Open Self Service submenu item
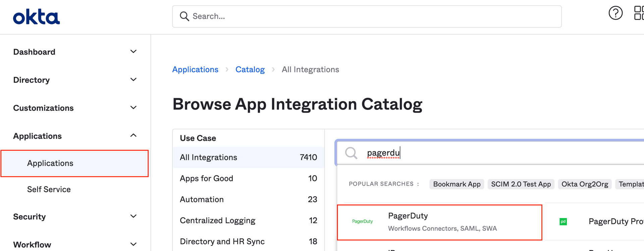Viewport: 644px width, 251px height. [x=49, y=189]
